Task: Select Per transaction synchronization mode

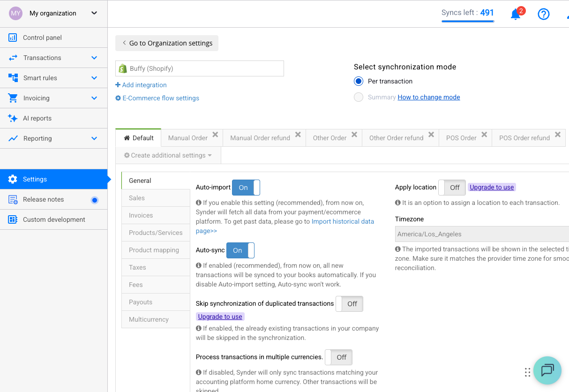Action: click(x=359, y=81)
